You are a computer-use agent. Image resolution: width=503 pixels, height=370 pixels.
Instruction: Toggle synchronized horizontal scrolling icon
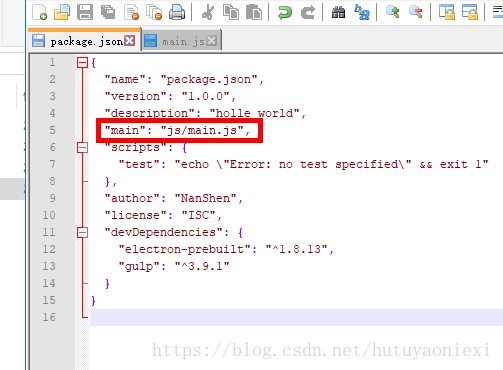coord(469,12)
